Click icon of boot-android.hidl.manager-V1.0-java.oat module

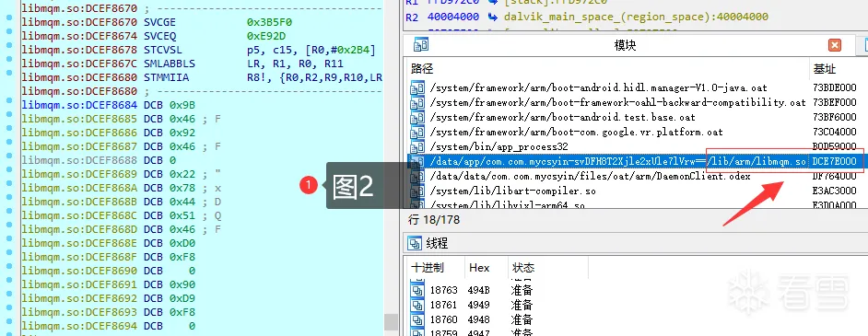pyautogui.click(x=416, y=87)
